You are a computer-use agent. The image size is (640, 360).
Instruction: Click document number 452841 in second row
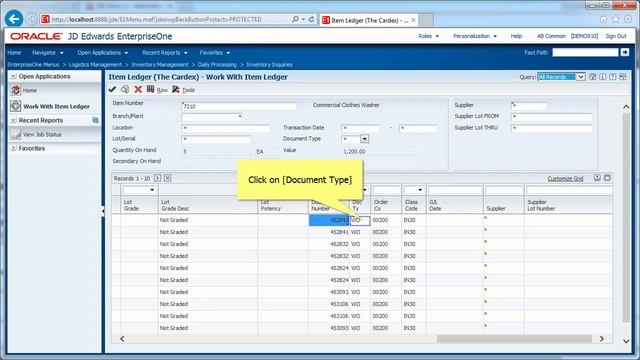click(x=339, y=232)
